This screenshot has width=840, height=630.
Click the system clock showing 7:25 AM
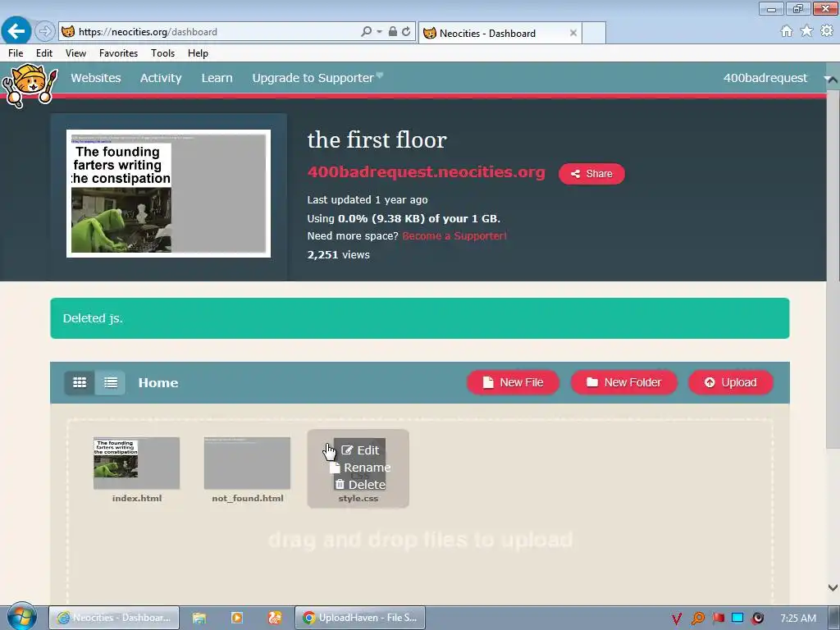(798, 619)
